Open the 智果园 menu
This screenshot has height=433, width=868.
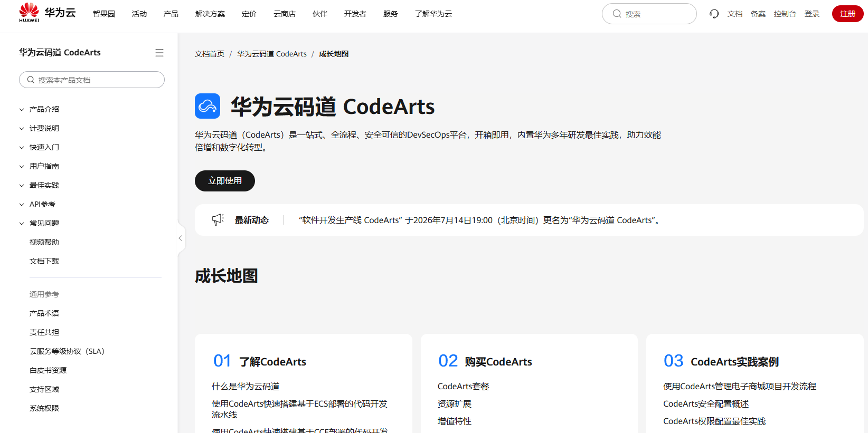(x=104, y=14)
